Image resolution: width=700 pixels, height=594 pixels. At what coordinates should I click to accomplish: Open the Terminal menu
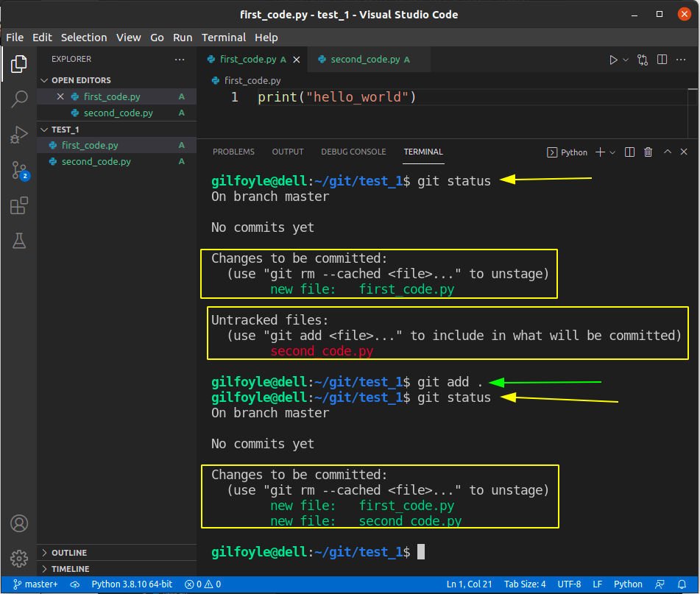[x=224, y=38]
